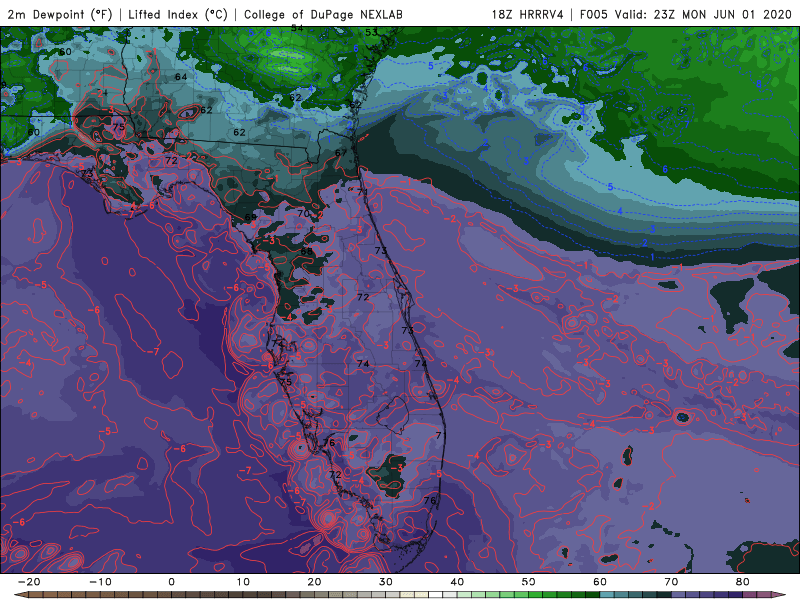800x600 pixels.
Task: Click the 50 label on the color scale
Action: pos(529,582)
